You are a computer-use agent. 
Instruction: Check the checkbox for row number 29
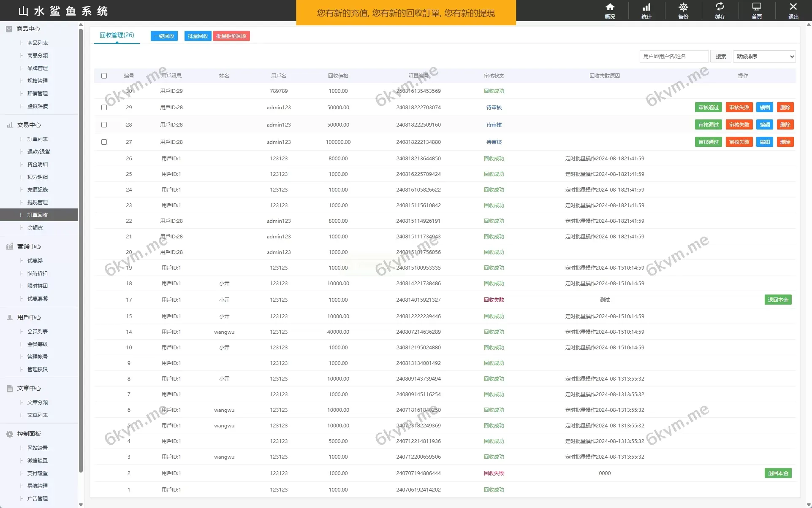(104, 108)
